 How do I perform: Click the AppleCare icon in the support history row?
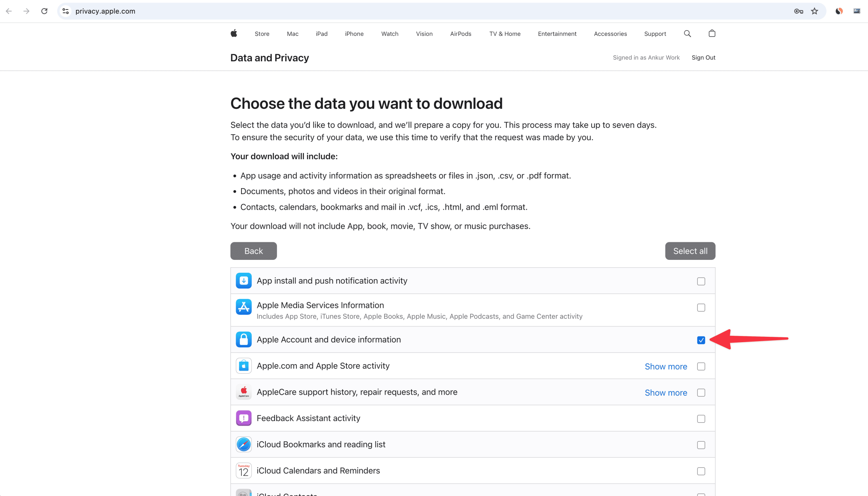pos(243,392)
